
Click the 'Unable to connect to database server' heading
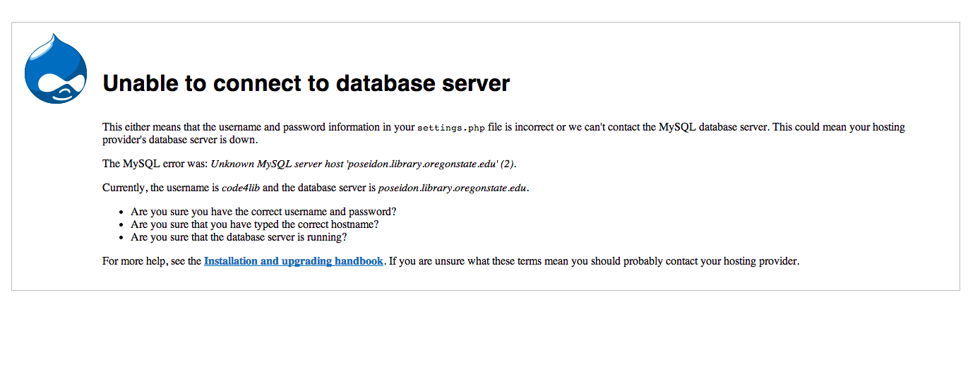(x=306, y=83)
